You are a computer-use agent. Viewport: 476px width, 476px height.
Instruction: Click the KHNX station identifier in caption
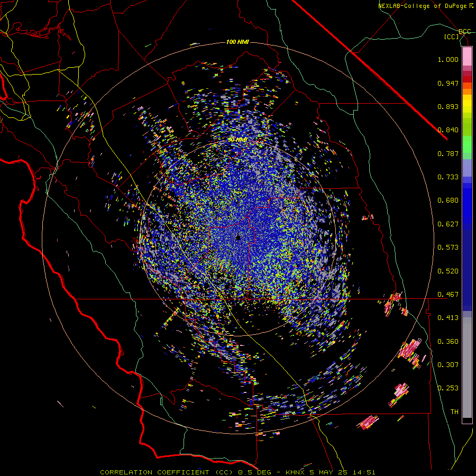click(296, 472)
